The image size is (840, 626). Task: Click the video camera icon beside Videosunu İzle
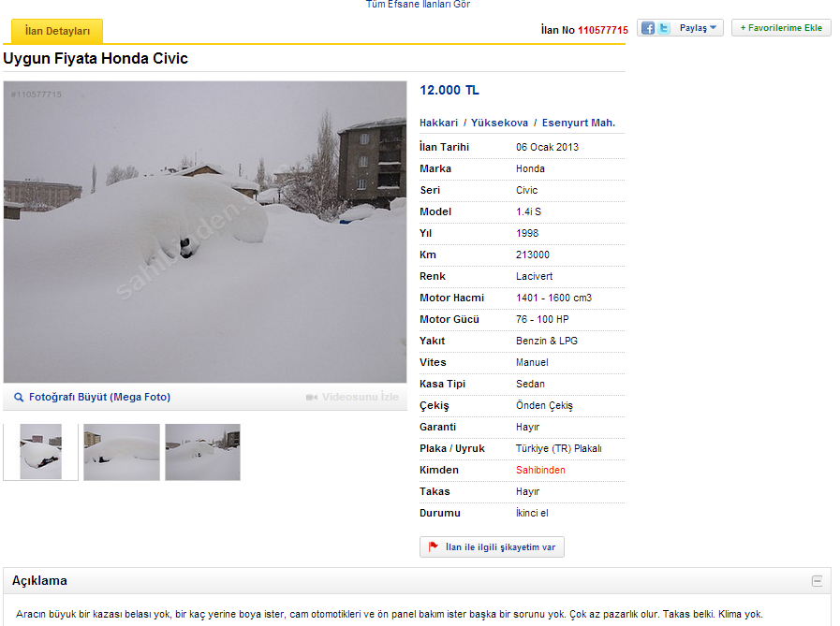[x=311, y=398]
